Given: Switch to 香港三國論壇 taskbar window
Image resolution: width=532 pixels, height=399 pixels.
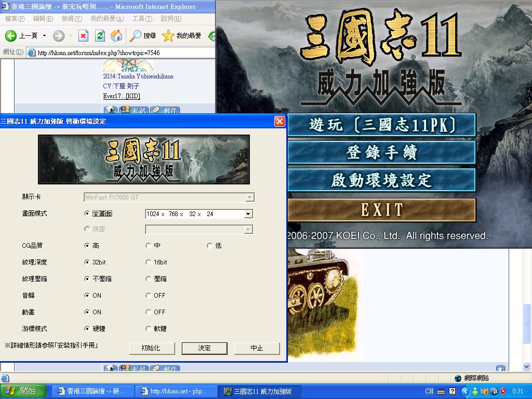Looking at the screenshot, I should [x=93, y=391].
